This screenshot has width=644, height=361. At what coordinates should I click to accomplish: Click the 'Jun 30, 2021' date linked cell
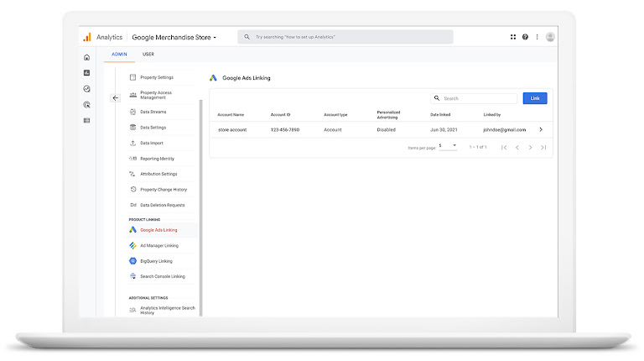(x=444, y=130)
